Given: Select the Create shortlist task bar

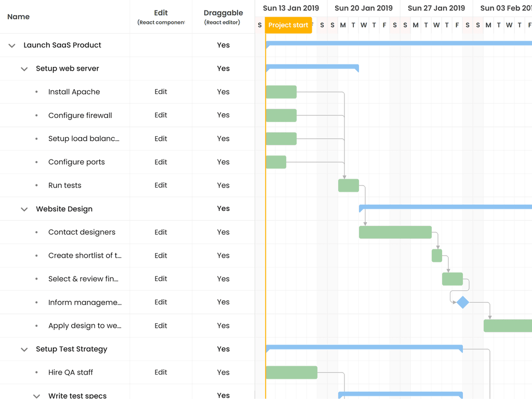Looking at the screenshot, I should pos(436,256).
